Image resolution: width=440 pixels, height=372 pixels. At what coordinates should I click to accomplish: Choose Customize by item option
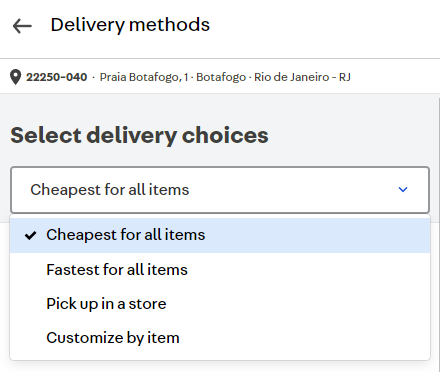(x=220, y=338)
